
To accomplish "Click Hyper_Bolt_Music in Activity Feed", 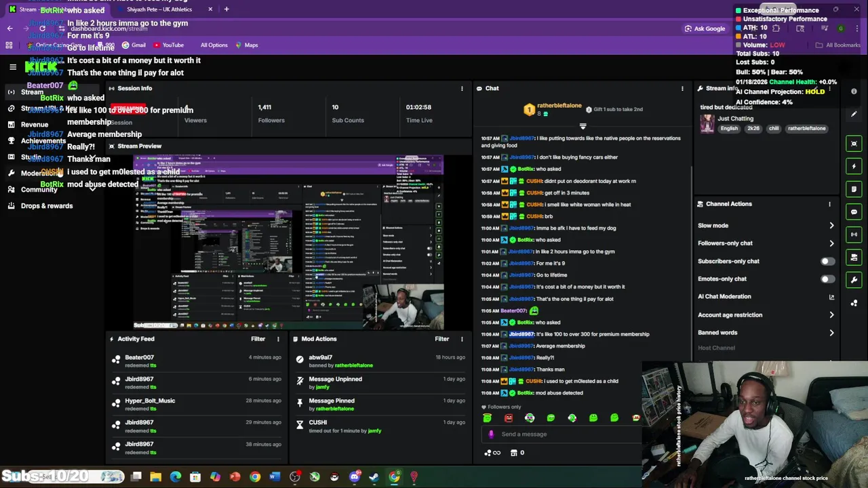I will click(x=150, y=401).
